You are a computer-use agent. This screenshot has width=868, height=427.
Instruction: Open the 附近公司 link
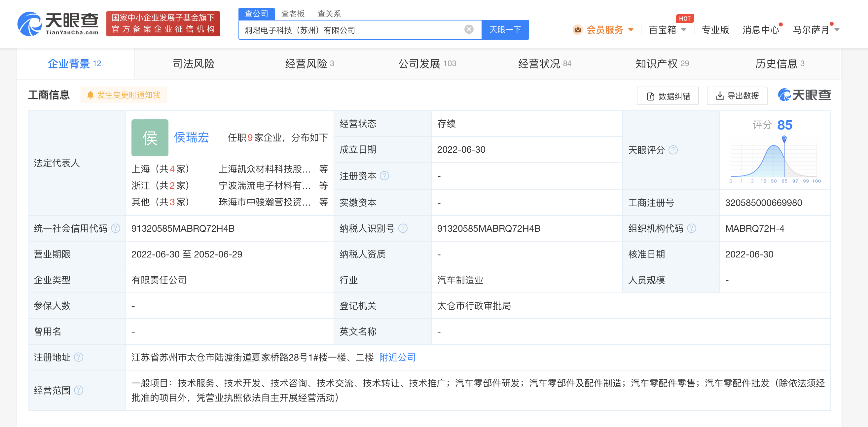[398, 357]
